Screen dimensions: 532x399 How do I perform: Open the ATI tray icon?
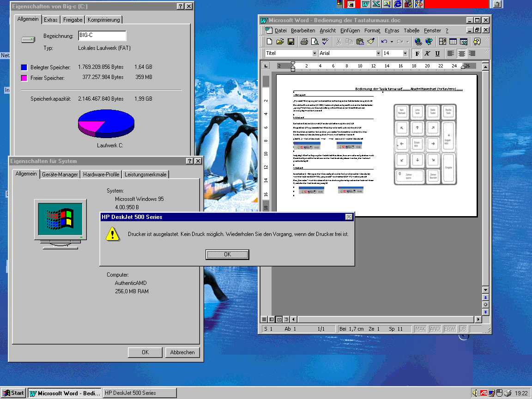point(484,393)
